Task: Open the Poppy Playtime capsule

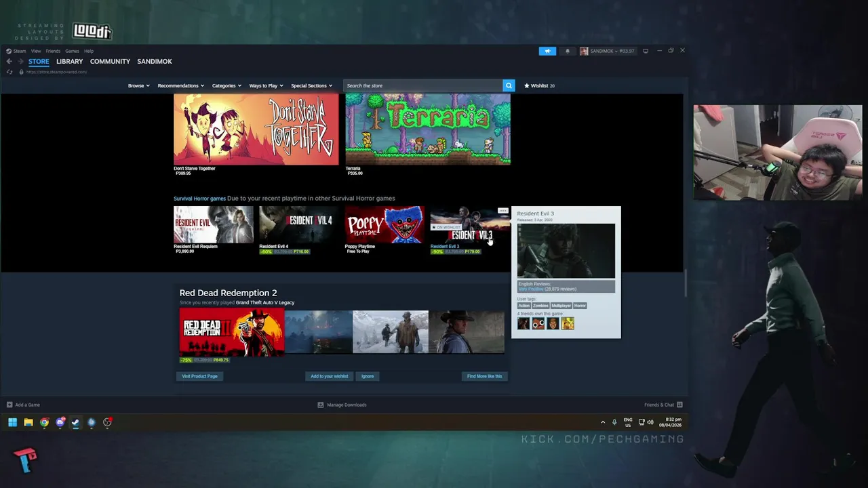Action: [384, 224]
